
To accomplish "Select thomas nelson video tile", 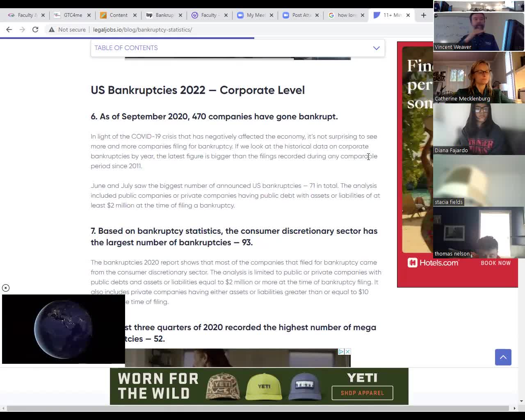I will 479,233.
